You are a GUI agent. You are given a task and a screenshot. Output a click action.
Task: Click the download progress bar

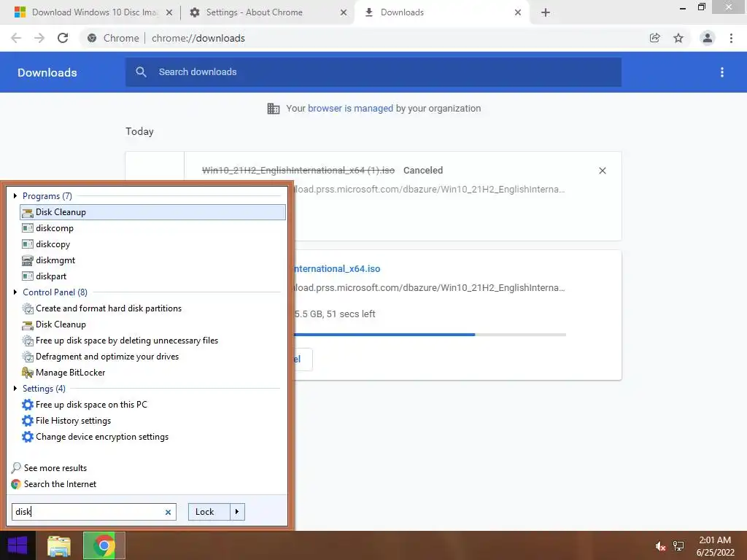[430, 335]
